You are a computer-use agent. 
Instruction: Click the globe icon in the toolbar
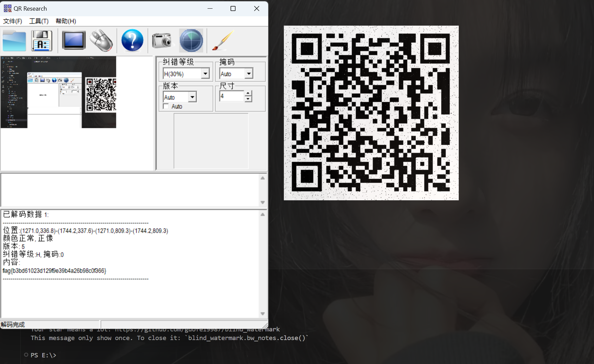click(191, 41)
